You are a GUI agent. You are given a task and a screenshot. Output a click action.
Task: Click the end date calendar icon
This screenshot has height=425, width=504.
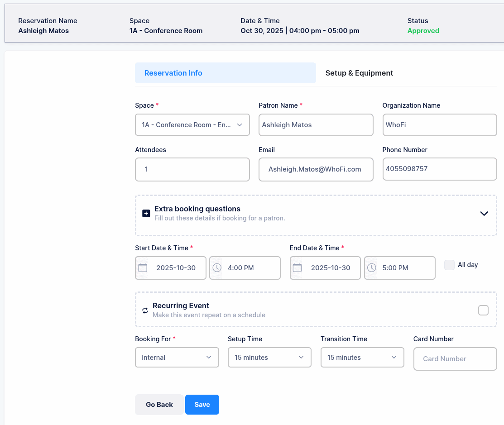[298, 268]
